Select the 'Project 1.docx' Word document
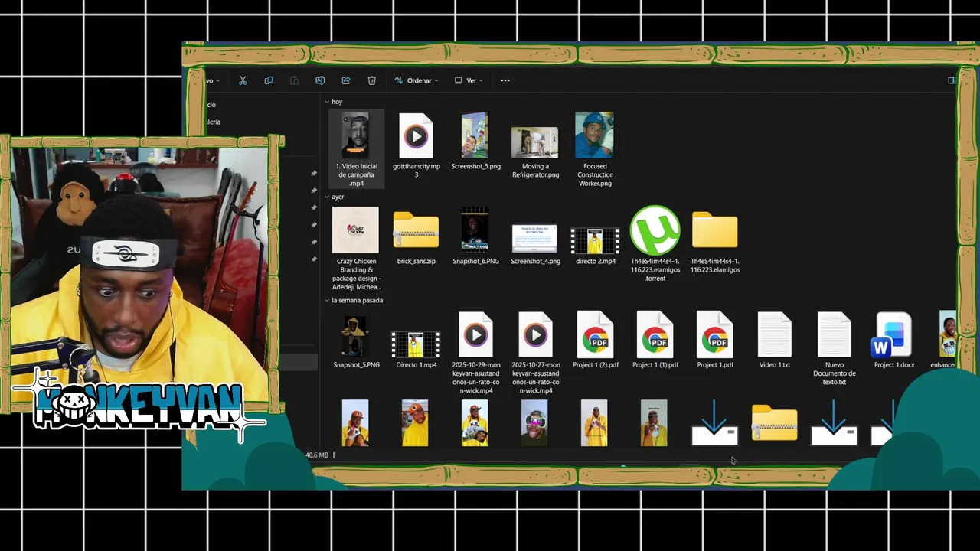This screenshot has height=551, width=980. (x=893, y=340)
